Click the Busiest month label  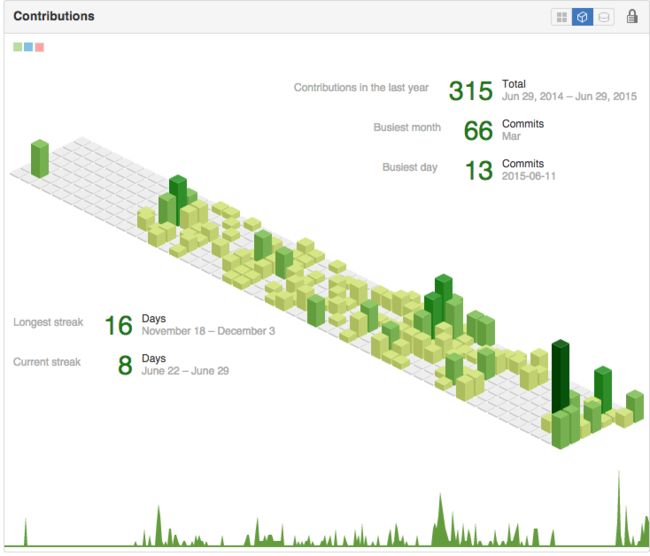[407, 127]
